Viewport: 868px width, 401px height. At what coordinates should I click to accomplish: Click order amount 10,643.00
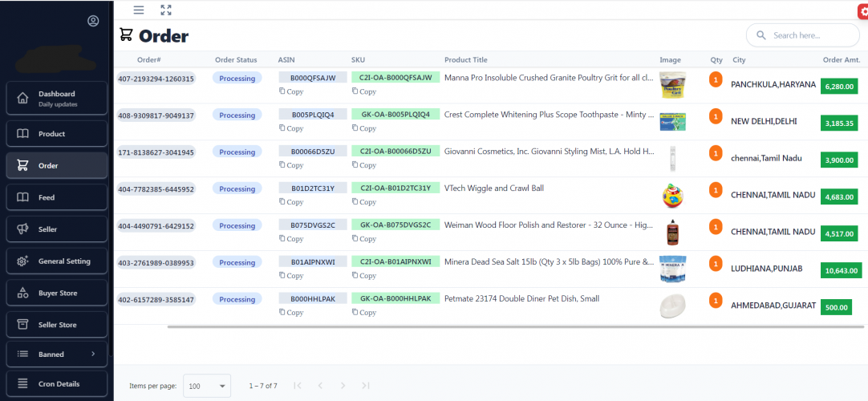842,271
